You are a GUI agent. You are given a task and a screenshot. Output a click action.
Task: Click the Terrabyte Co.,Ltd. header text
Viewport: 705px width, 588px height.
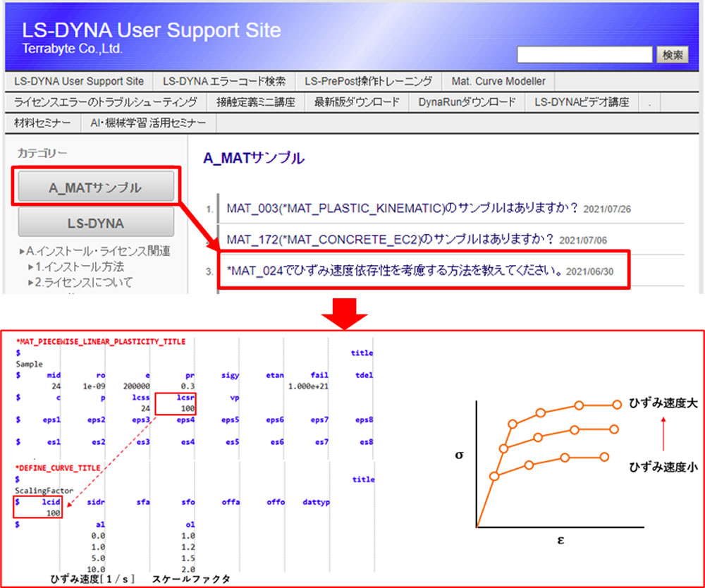click(x=73, y=49)
